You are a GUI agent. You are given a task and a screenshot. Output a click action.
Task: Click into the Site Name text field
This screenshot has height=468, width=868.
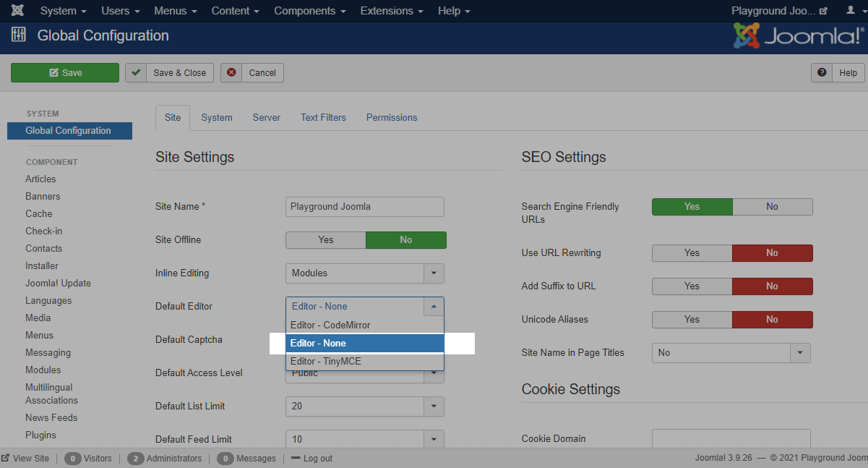click(364, 207)
